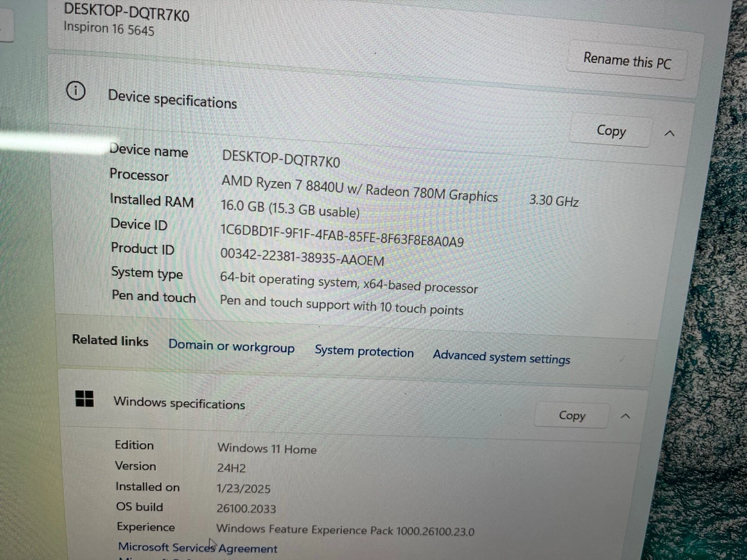Viewport: 747px width, 560px height.
Task: Select the Inspiron 16 5645 model text
Action: [x=109, y=28]
